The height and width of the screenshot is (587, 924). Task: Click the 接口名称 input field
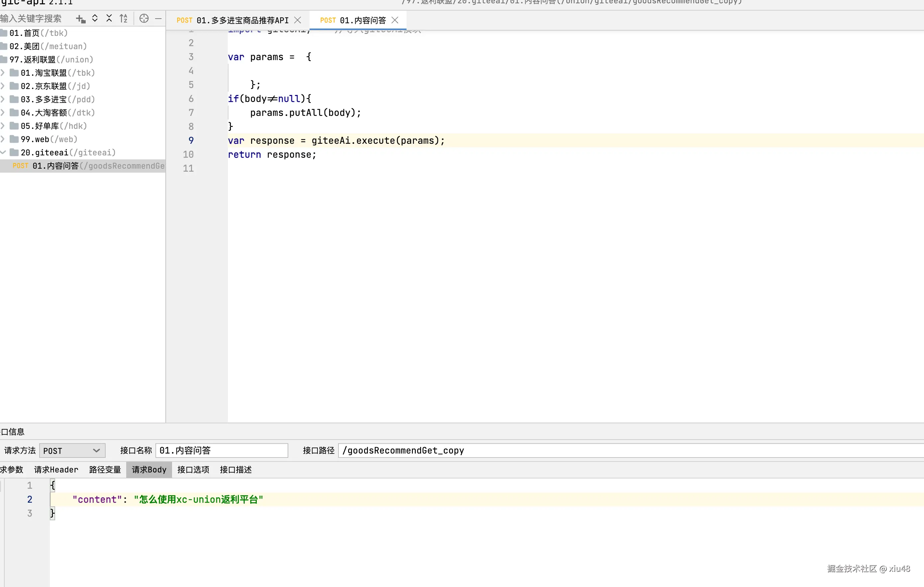tap(222, 451)
